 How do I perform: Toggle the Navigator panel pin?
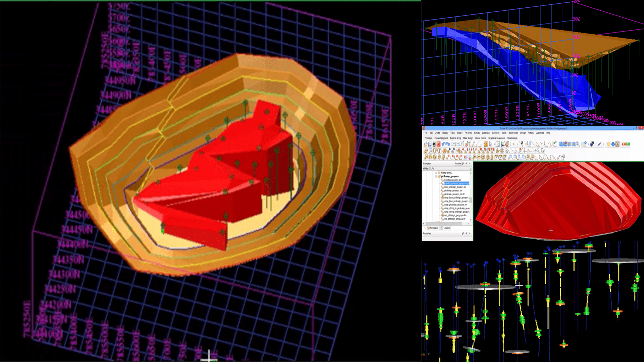click(x=466, y=164)
